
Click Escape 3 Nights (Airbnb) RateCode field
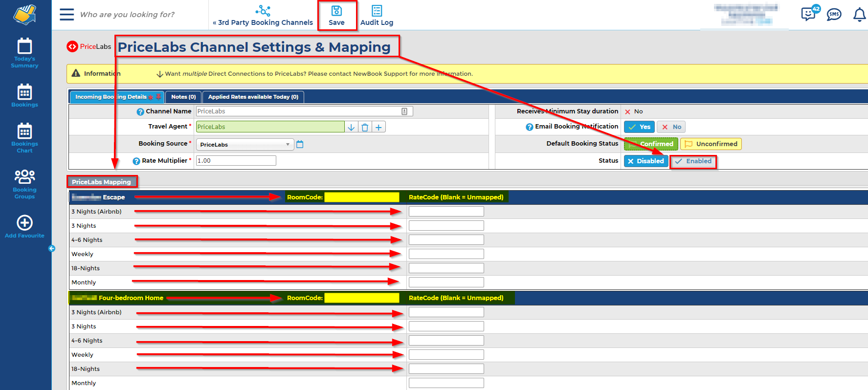(x=446, y=212)
